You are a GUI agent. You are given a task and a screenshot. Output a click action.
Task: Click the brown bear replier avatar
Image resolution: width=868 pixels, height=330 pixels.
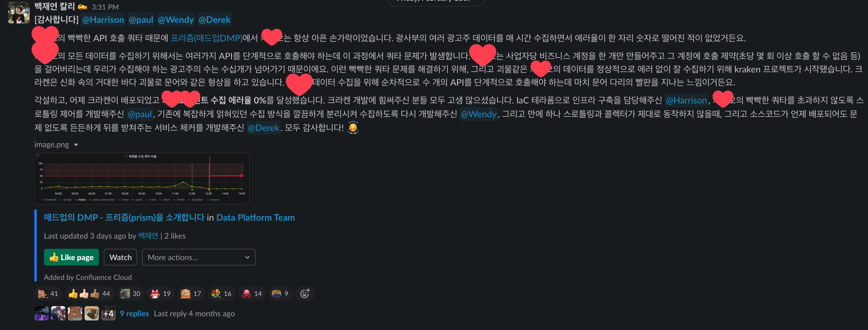click(x=75, y=314)
